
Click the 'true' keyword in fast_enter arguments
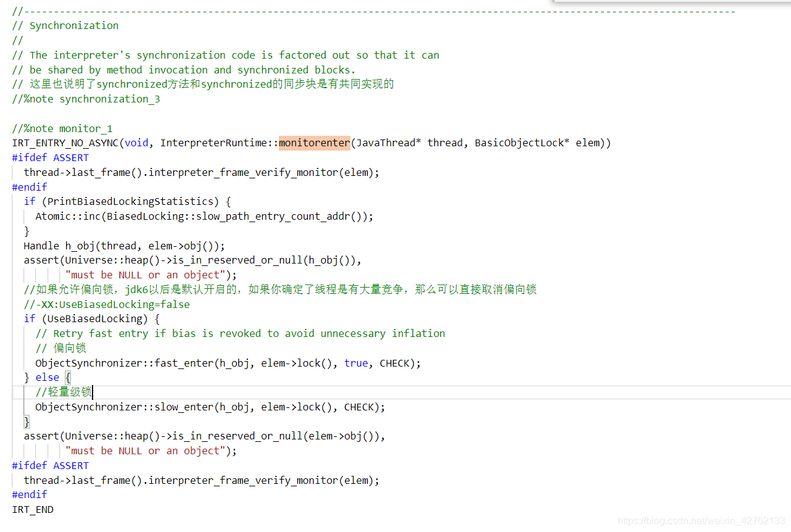356,364
